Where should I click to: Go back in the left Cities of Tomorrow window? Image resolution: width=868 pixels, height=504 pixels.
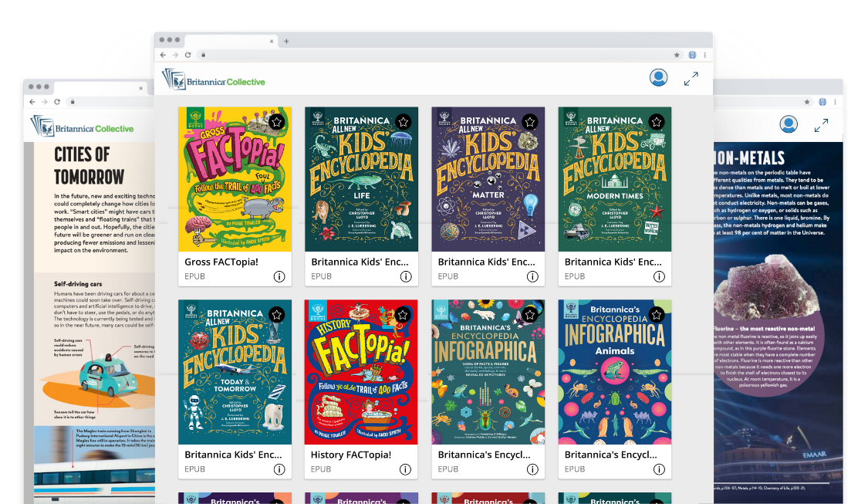(x=32, y=102)
